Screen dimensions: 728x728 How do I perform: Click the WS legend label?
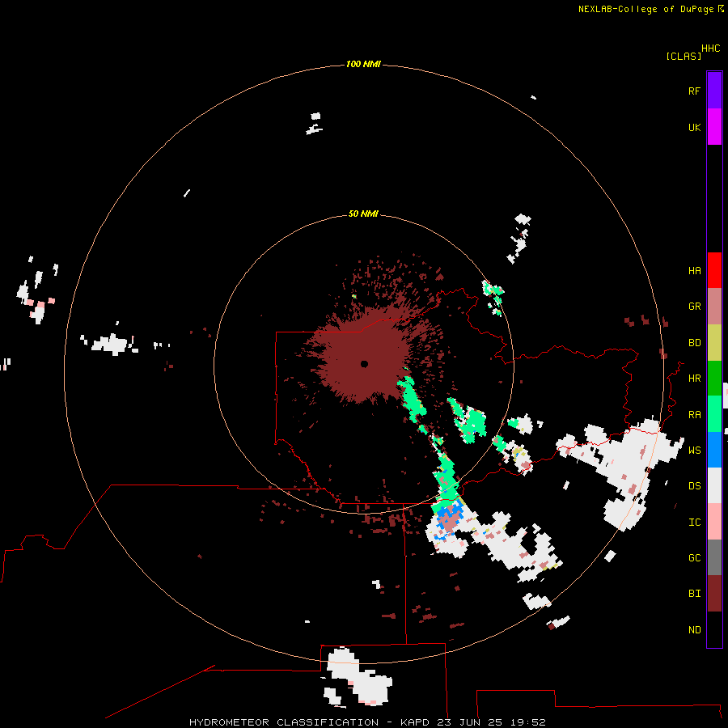click(694, 450)
